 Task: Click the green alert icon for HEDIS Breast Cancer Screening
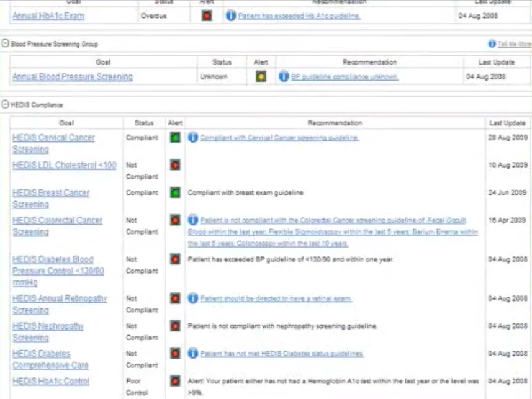click(x=174, y=192)
